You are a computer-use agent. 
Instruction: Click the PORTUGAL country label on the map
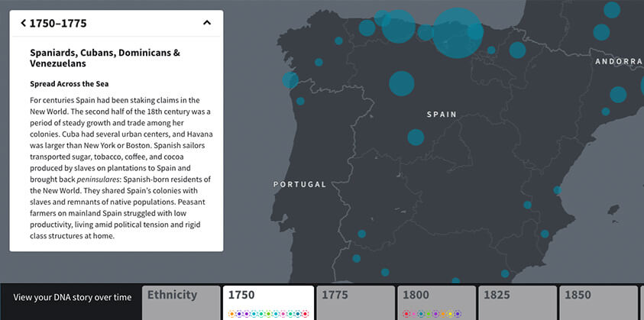(299, 184)
